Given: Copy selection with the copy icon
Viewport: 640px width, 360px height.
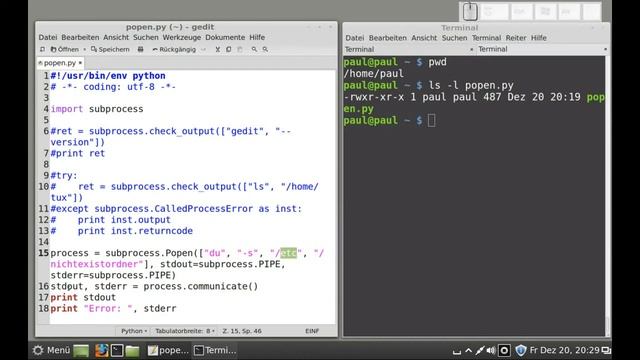Looking at the screenshot, I should pyautogui.click(x=229, y=49).
